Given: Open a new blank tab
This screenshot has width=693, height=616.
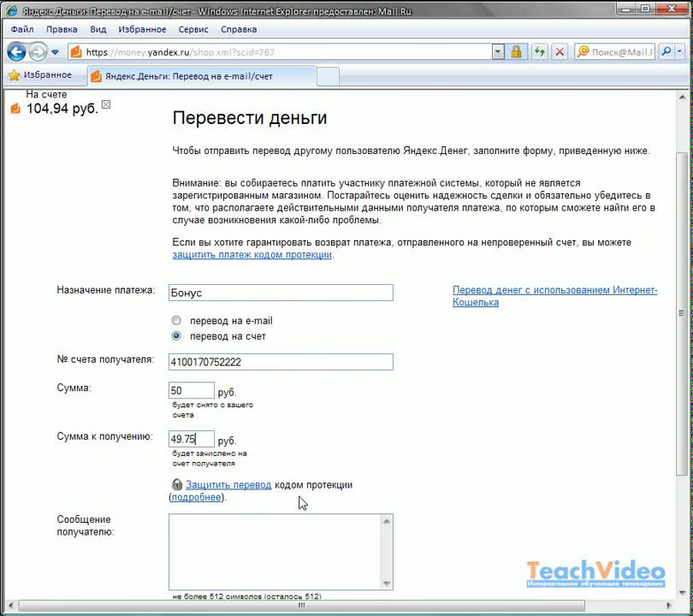Looking at the screenshot, I should pos(328,76).
